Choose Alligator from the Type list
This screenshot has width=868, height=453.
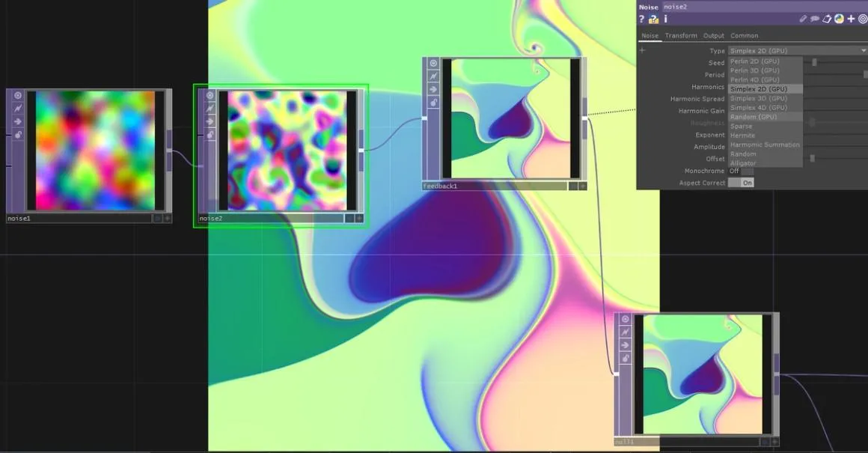click(765, 163)
